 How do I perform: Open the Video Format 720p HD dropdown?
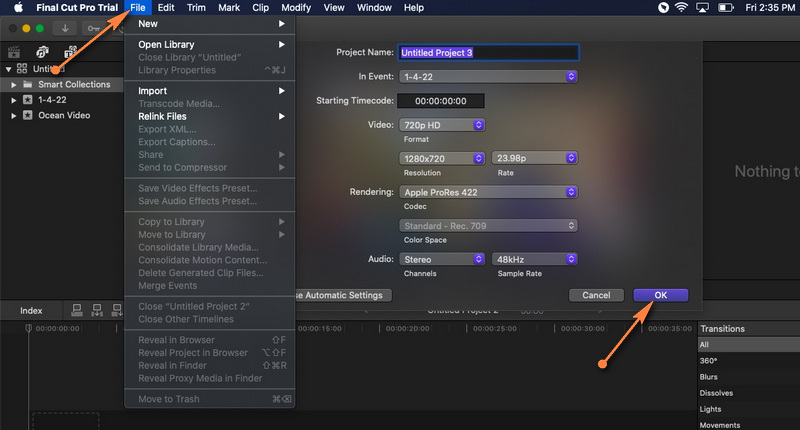click(x=442, y=125)
